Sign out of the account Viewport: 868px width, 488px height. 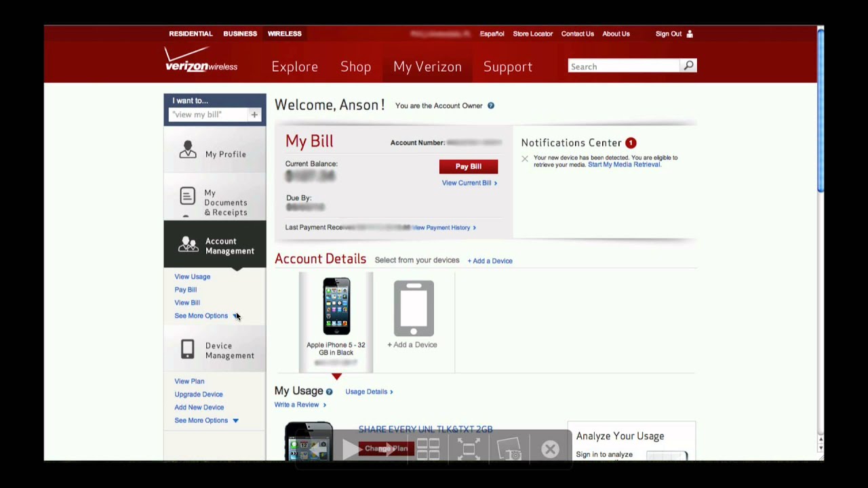pyautogui.click(x=674, y=34)
